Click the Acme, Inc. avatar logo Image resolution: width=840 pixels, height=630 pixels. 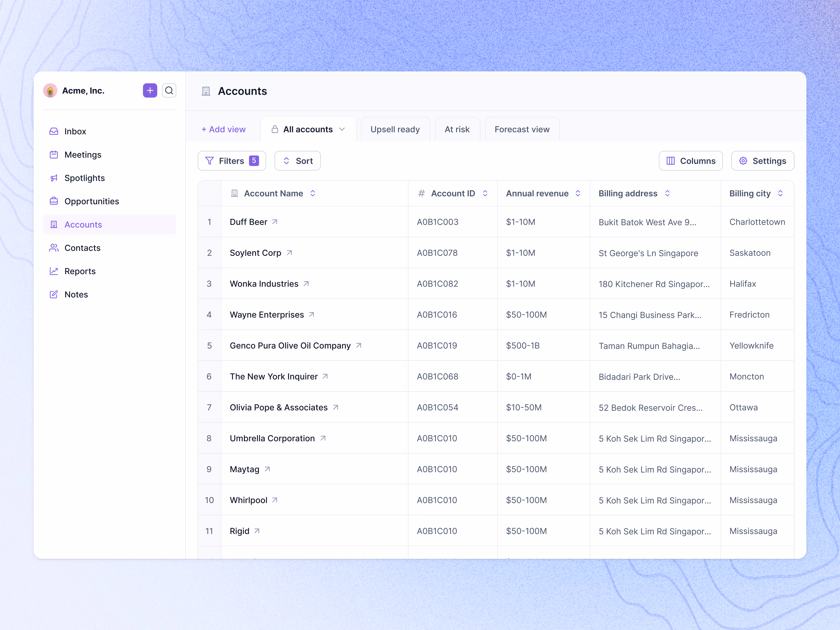pos(50,90)
